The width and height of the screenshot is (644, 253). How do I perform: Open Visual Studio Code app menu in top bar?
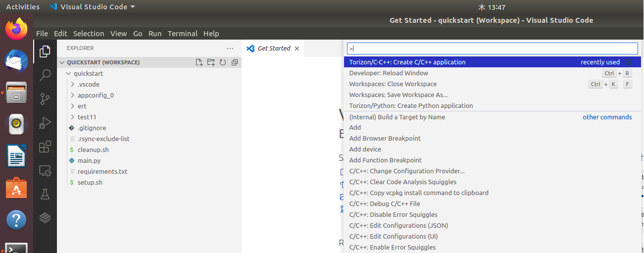[x=93, y=7]
